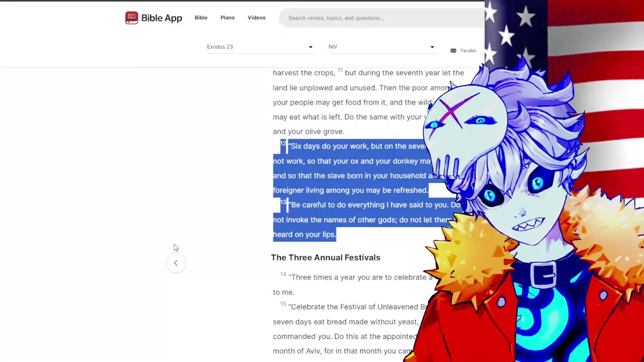Click the red Bible App logo icon
The width and height of the screenshot is (644, 362).
point(131,18)
